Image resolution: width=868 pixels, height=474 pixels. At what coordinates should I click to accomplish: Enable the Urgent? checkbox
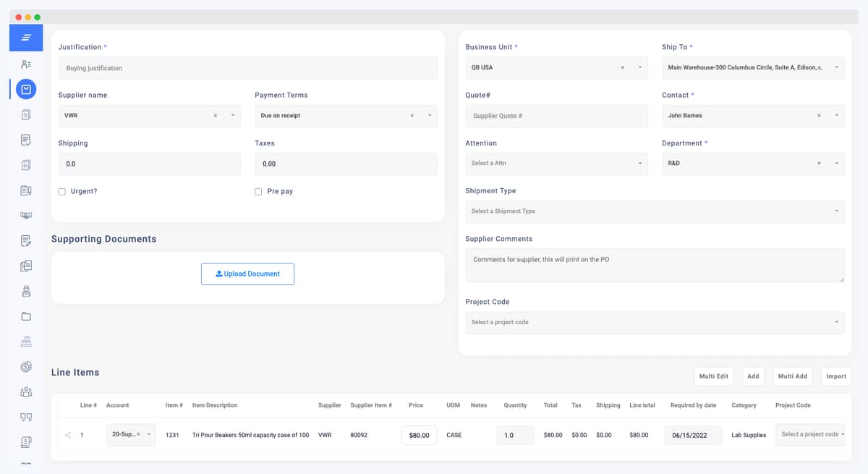tap(61, 191)
